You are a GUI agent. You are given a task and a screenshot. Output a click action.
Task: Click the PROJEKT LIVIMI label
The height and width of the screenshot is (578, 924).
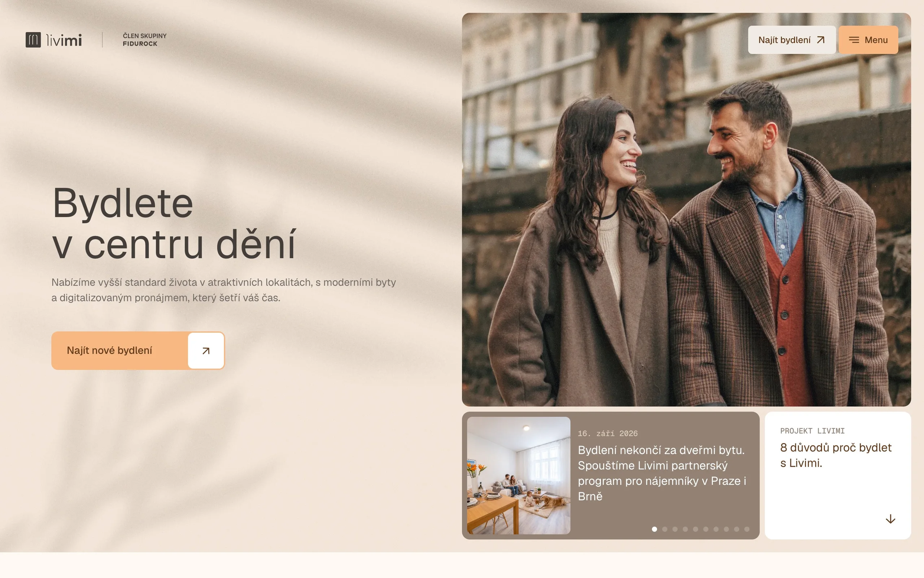click(x=812, y=431)
